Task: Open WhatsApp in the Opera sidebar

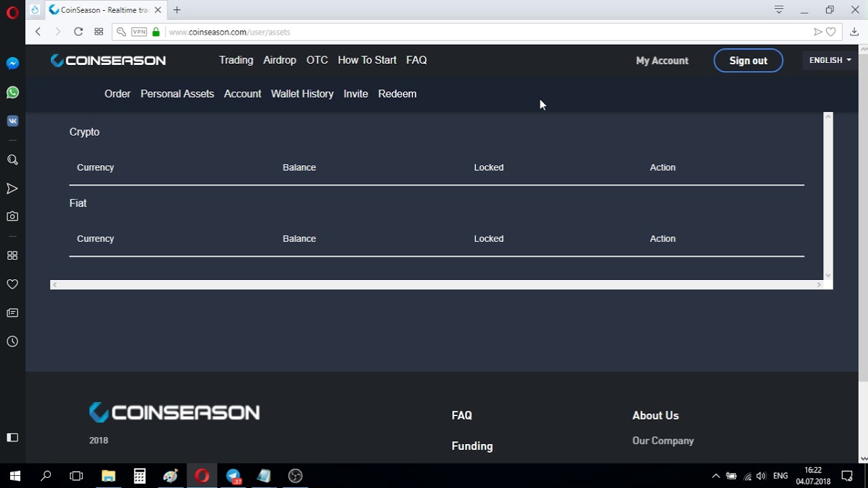Action: click(12, 93)
